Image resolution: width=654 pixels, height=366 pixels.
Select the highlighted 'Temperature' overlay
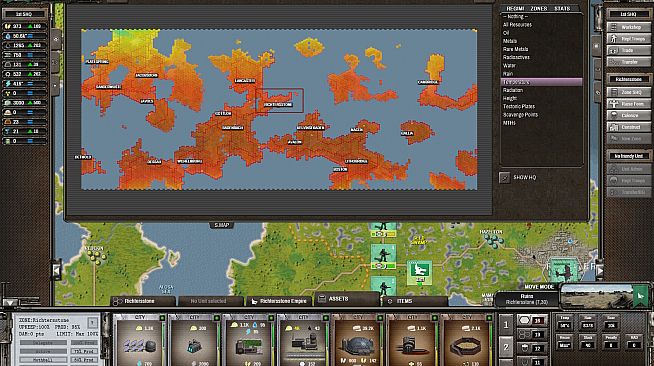pos(541,82)
